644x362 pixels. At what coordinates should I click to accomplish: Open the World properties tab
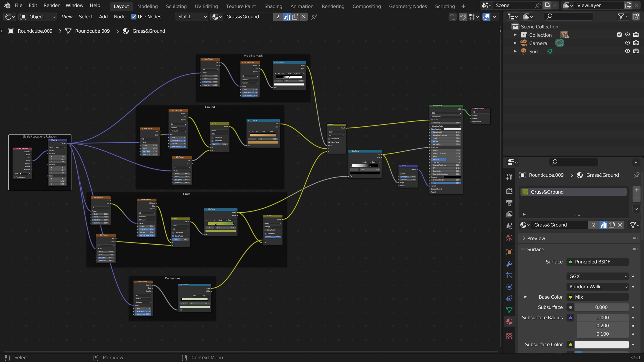509,238
